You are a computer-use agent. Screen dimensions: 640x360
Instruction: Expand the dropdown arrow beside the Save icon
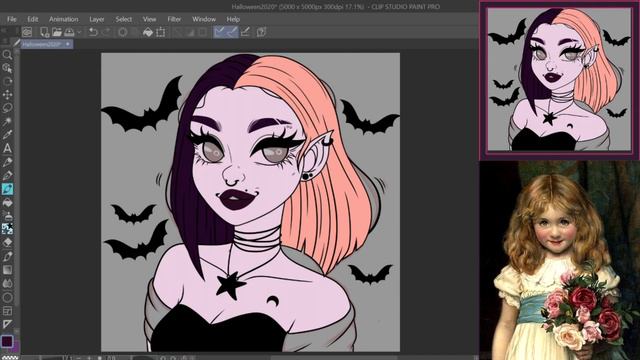click(79, 32)
